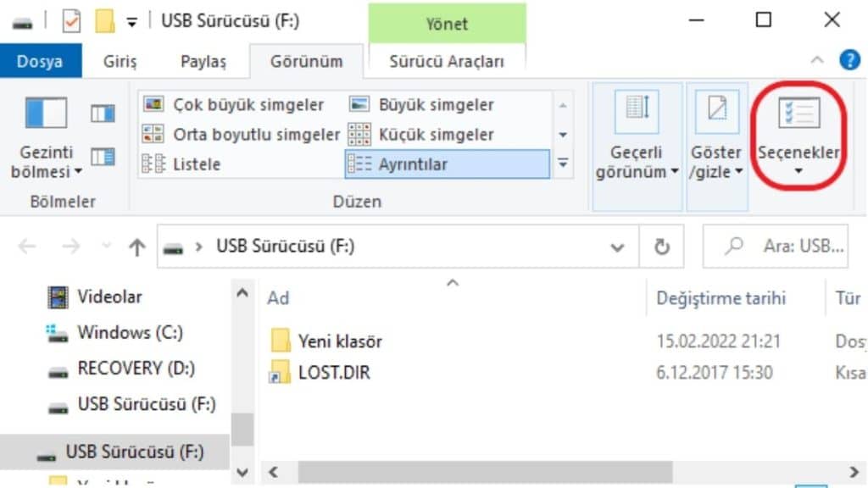Expand the address bar dropdown
Viewport: 868px width, 488px height.
coord(617,247)
